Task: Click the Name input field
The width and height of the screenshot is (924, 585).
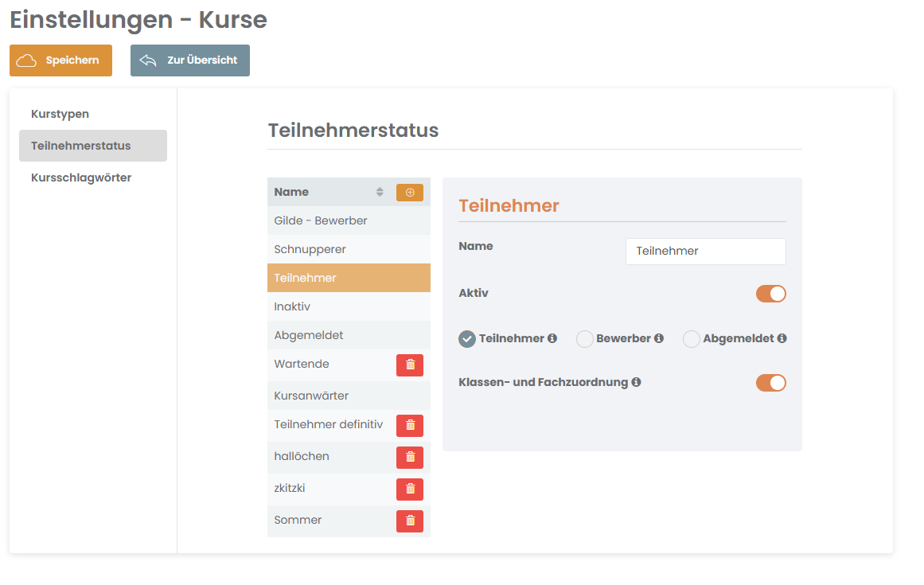Action: tap(705, 251)
